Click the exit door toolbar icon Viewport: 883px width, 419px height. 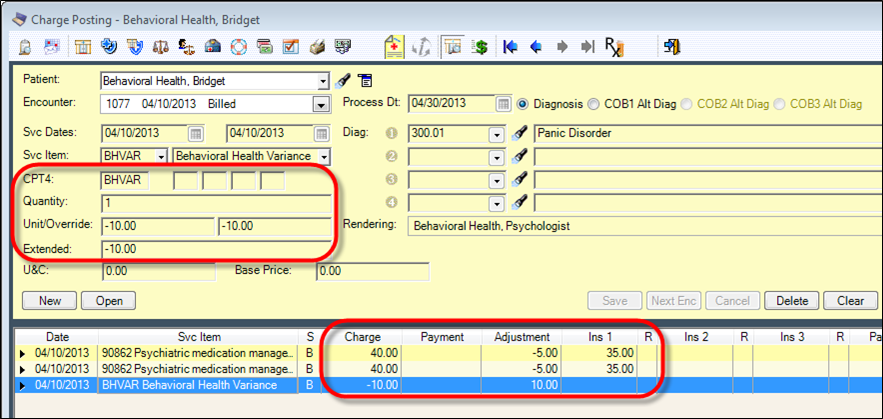pyautogui.click(x=672, y=47)
